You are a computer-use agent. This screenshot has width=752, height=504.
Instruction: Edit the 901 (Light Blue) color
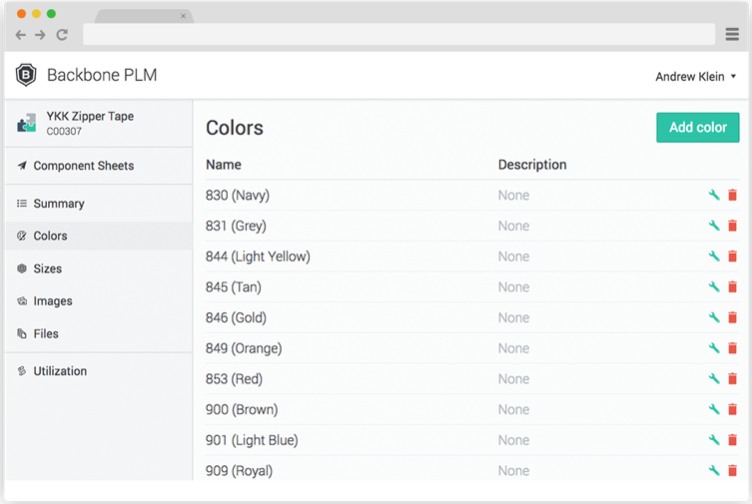click(714, 440)
